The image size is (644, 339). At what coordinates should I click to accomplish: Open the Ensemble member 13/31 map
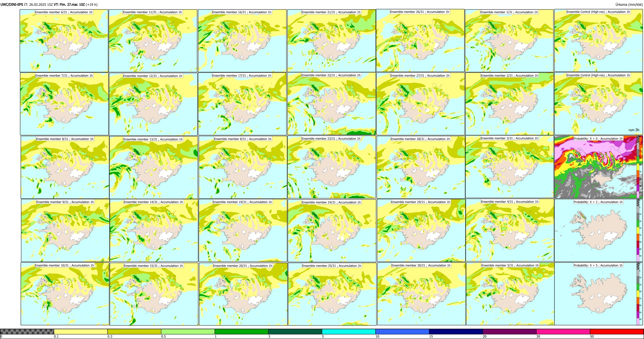(x=154, y=167)
